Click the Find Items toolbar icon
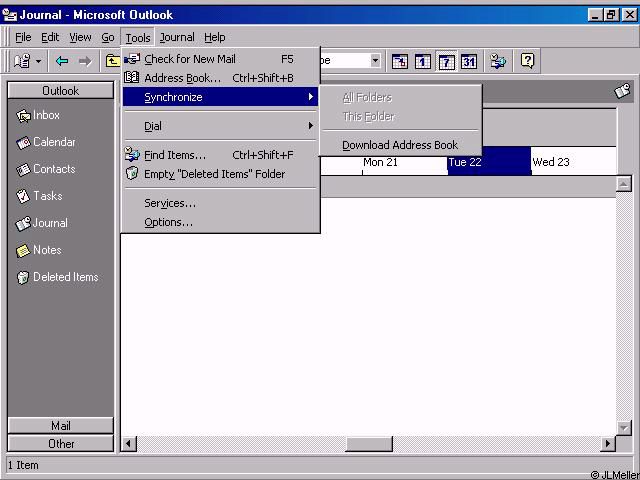The height and width of the screenshot is (480, 640). click(498, 62)
